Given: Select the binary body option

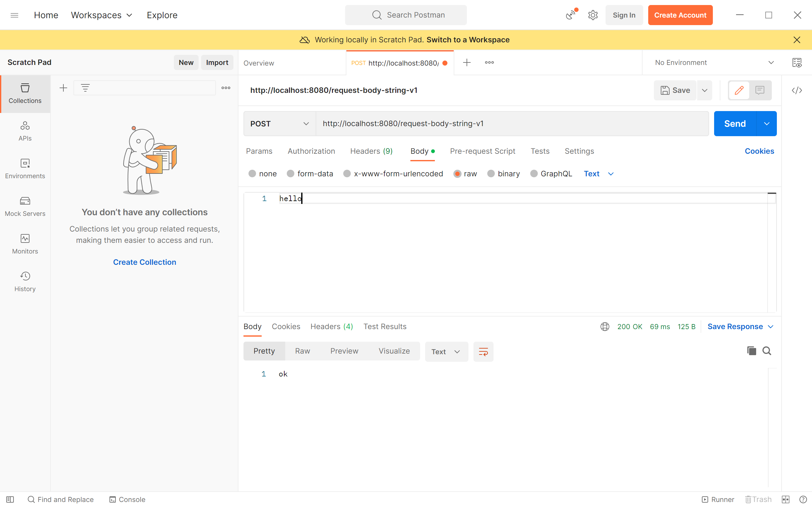Looking at the screenshot, I should click(491, 174).
